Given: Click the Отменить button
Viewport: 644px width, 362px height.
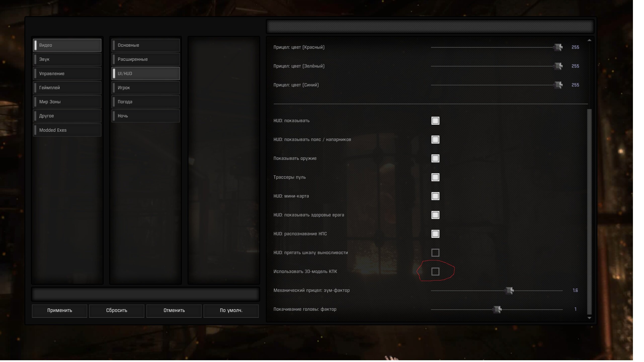Looking at the screenshot, I should pyautogui.click(x=174, y=310).
